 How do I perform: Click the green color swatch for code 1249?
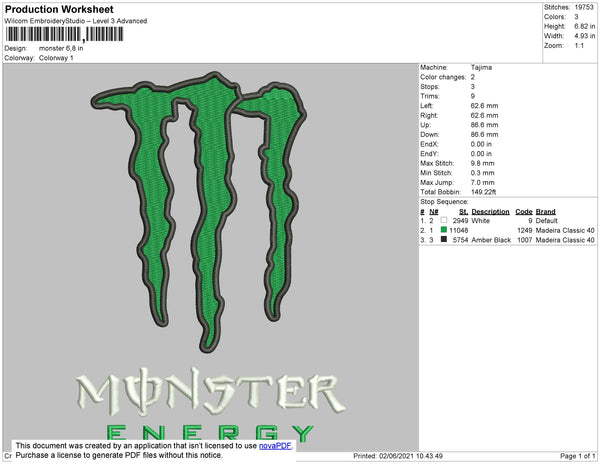click(x=444, y=230)
